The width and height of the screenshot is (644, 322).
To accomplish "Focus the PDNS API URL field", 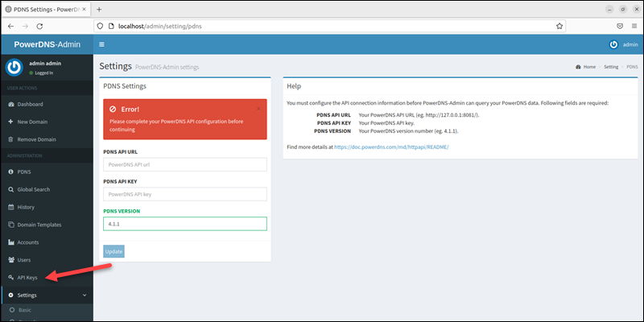I will coord(185,165).
